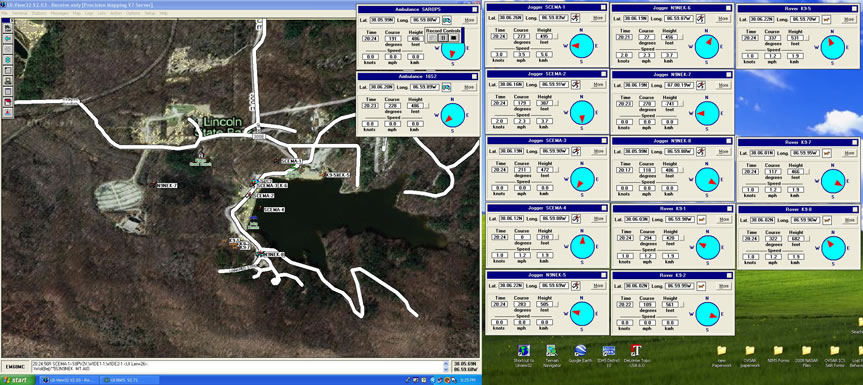Open the Stations menu
The width and height of the screenshot is (863, 385).
(x=40, y=13)
